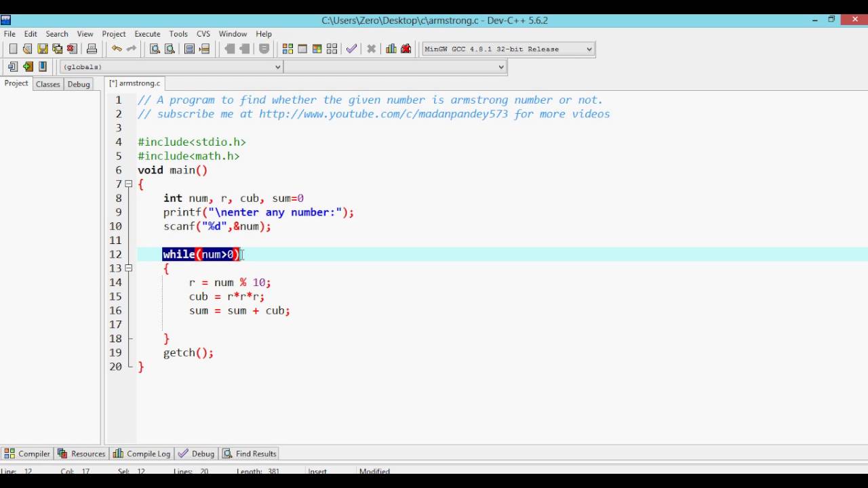Collapse the while block fold at line 13
This screenshot has width=868, height=488.
128,268
